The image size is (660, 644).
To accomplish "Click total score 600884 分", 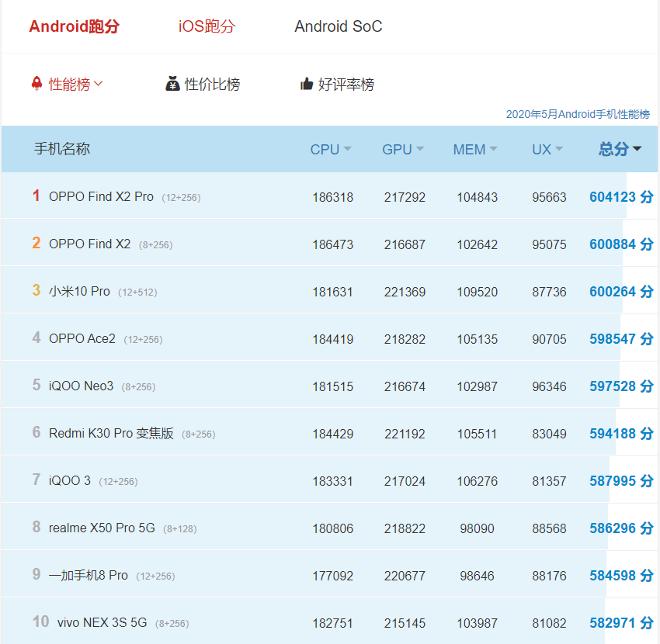I will click(621, 244).
